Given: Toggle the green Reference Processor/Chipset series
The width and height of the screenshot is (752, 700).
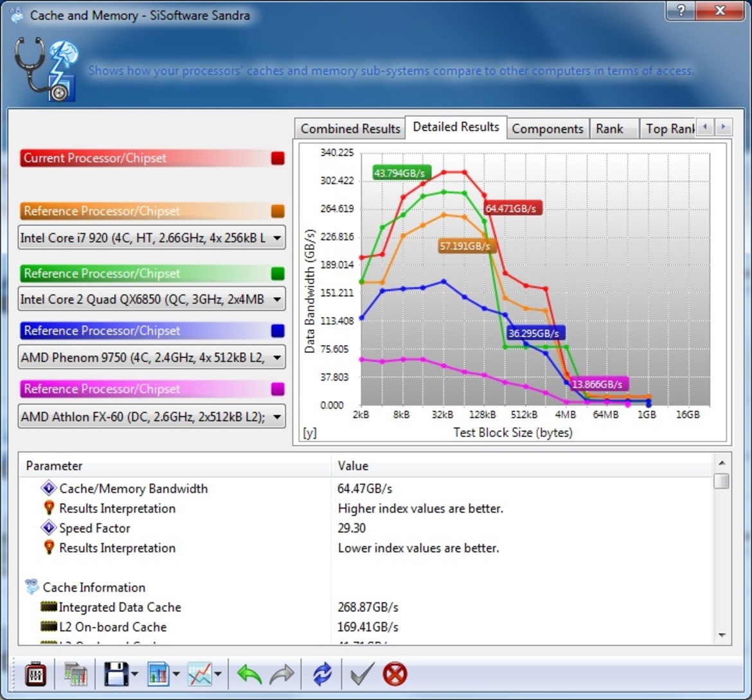Looking at the screenshot, I should pyautogui.click(x=278, y=273).
